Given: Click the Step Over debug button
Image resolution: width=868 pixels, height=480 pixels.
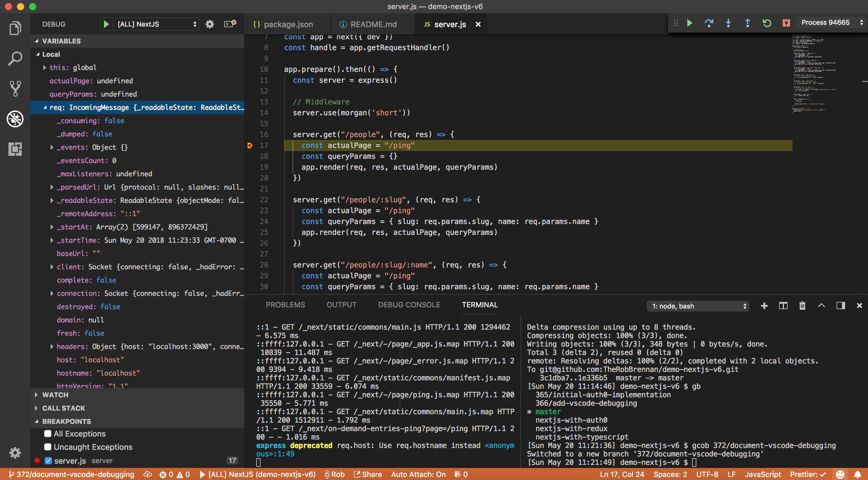Looking at the screenshot, I should (x=709, y=23).
